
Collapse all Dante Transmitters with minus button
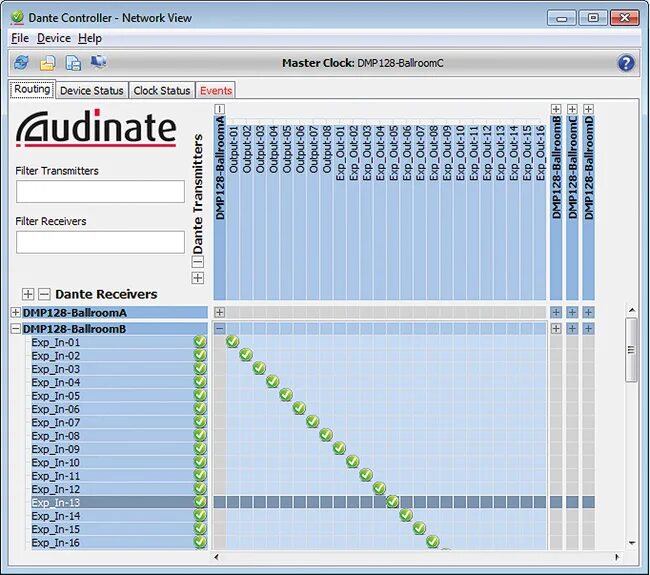pyautogui.click(x=198, y=262)
